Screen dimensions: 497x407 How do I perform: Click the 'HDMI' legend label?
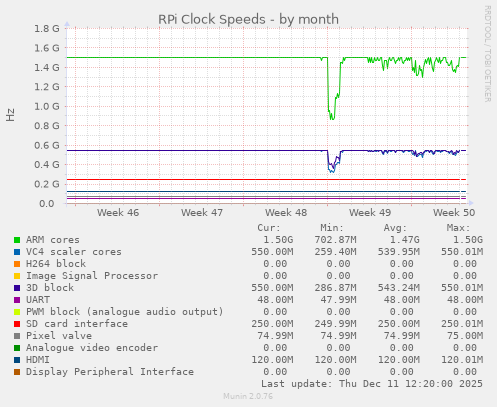click(38, 360)
